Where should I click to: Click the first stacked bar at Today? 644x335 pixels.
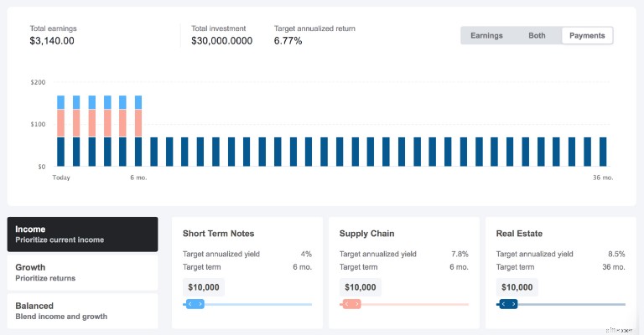click(60, 131)
